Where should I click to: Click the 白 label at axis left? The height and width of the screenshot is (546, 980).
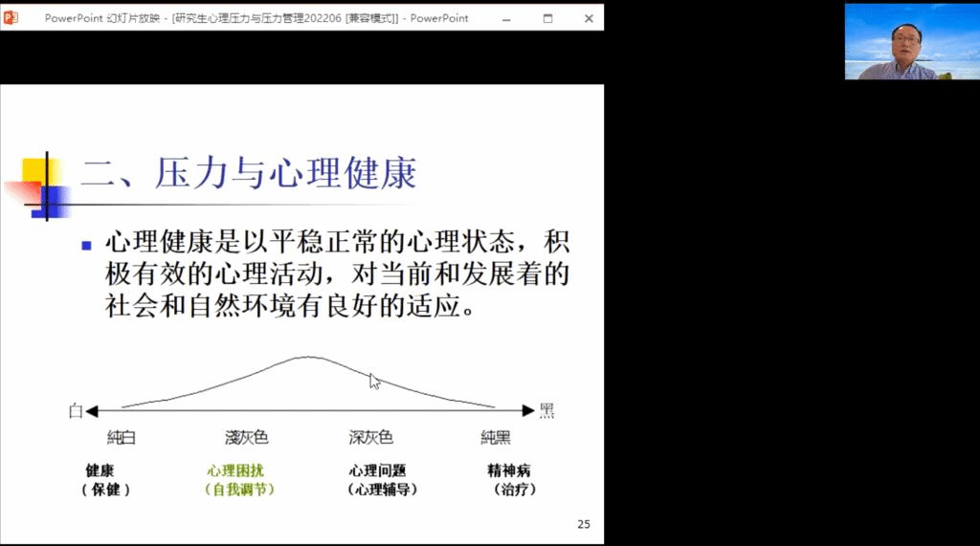click(76, 410)
